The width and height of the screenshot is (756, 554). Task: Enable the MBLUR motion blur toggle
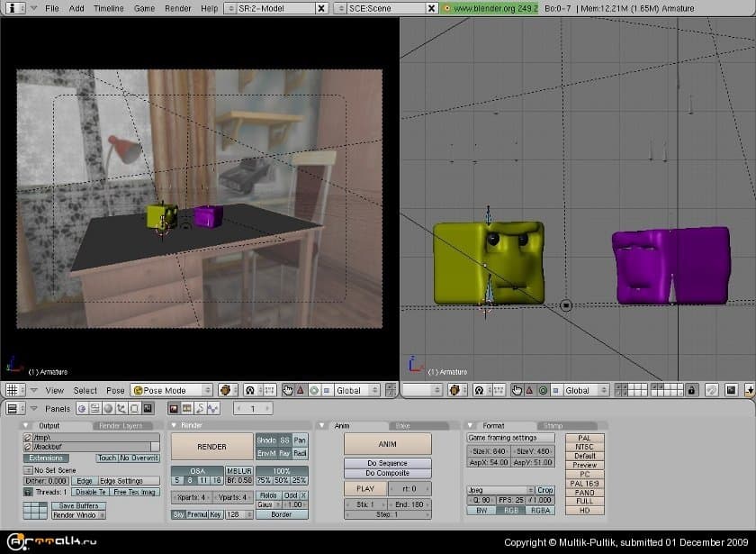(x=238, y=470)
